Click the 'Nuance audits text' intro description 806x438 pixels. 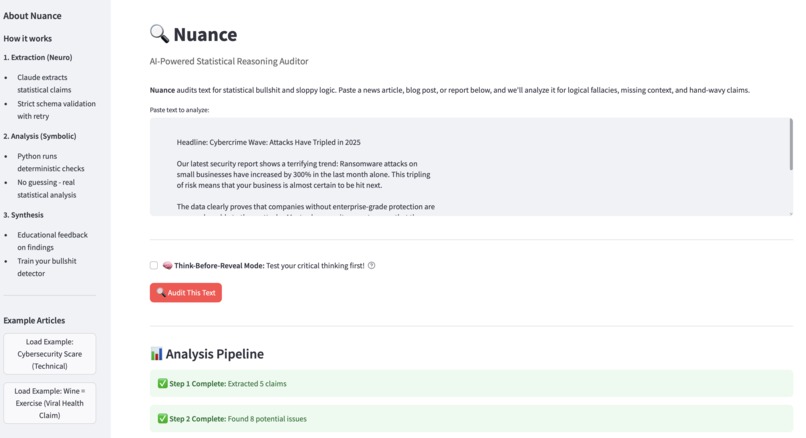[x=449, y=90]
